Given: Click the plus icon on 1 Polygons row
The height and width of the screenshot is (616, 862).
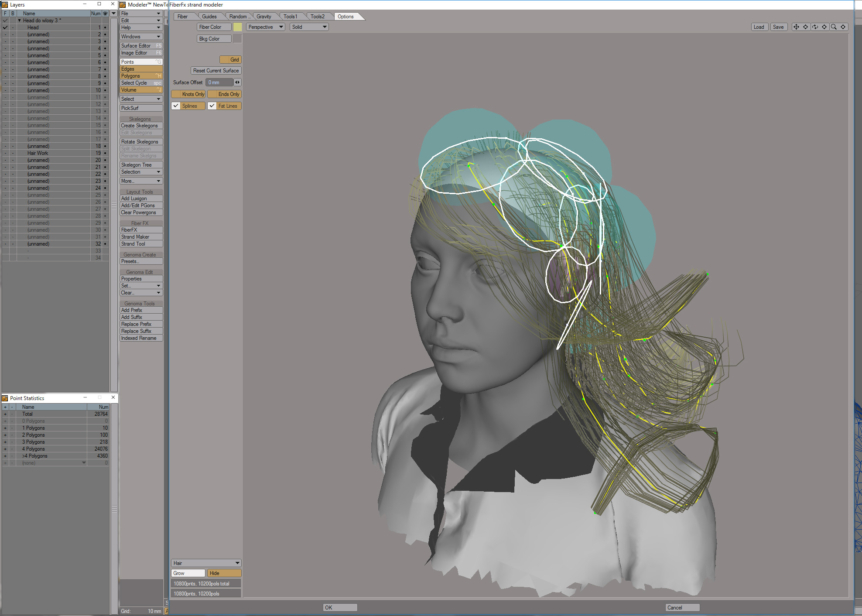Looking at the screenshot, I should click(5, 428).
